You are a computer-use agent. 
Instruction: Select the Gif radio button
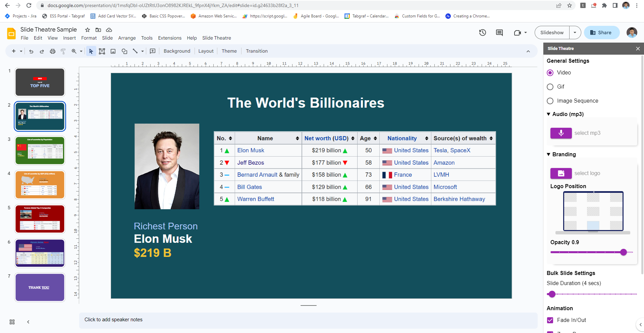(x=550, y=87)
